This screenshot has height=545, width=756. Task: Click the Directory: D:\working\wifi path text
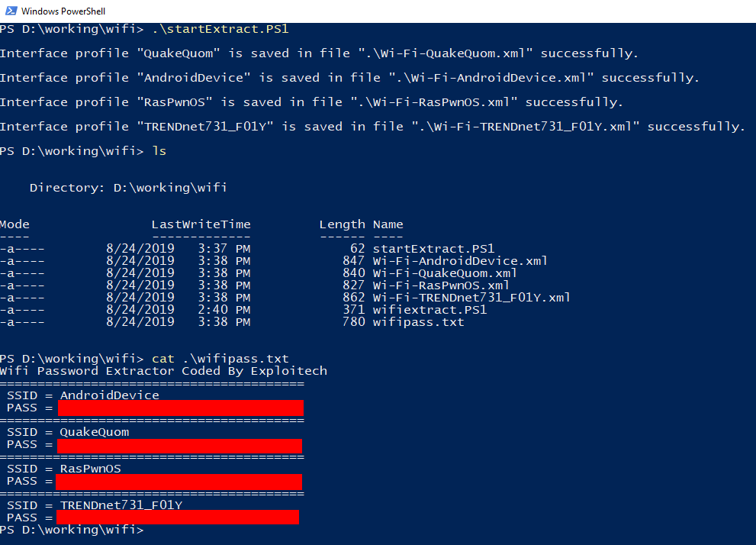[x=128, y=188]
